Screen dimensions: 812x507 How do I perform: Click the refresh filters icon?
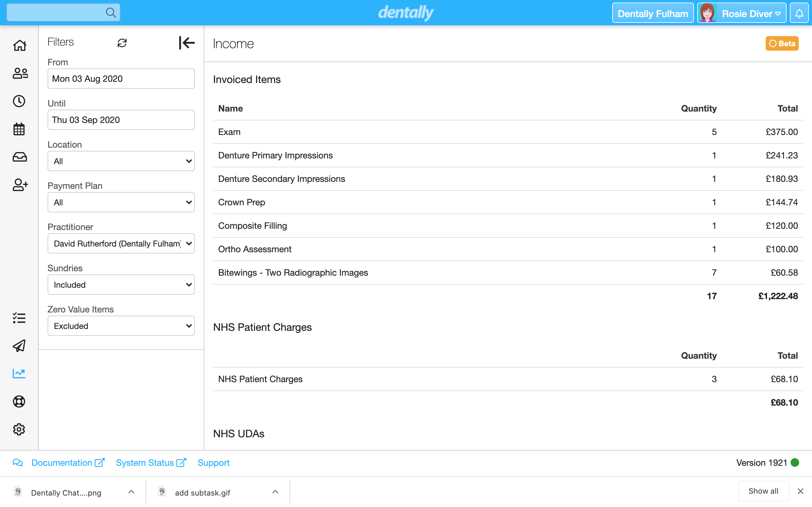122,43
